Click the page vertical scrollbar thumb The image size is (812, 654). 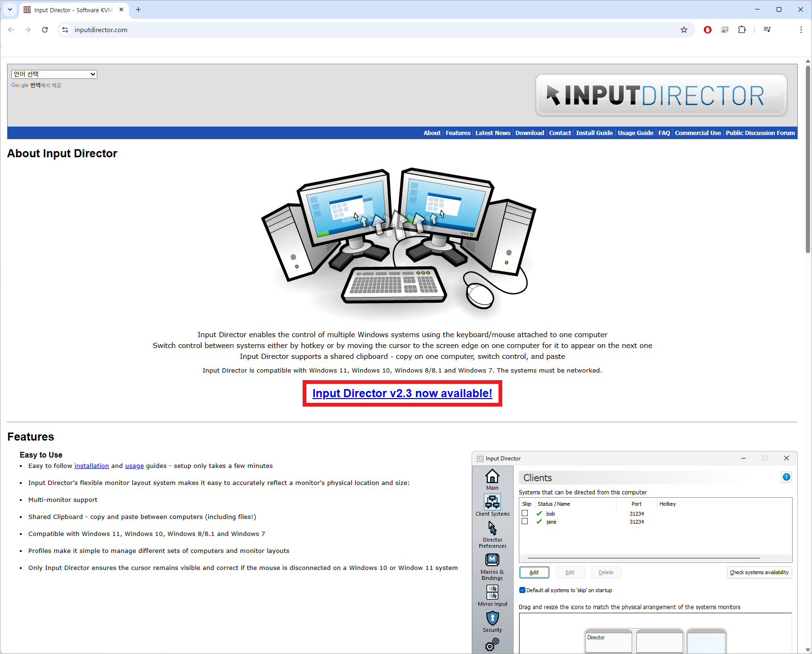(x=808, y=160)
